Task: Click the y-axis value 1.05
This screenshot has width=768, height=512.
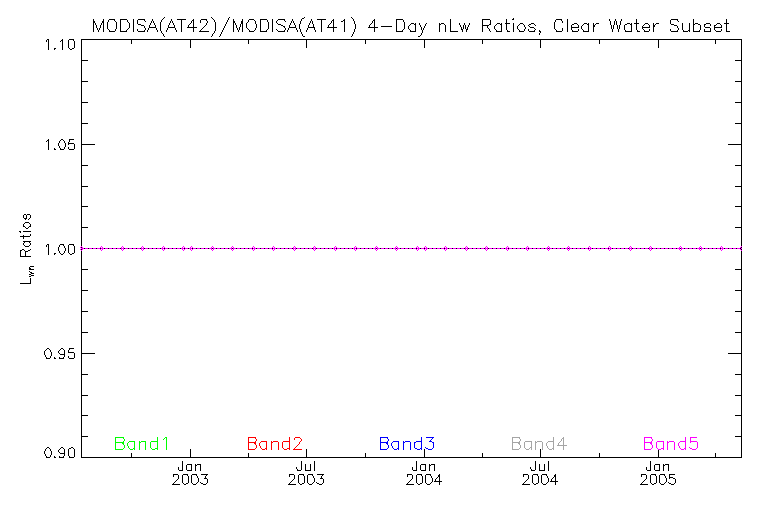Action: coord(60,145)
